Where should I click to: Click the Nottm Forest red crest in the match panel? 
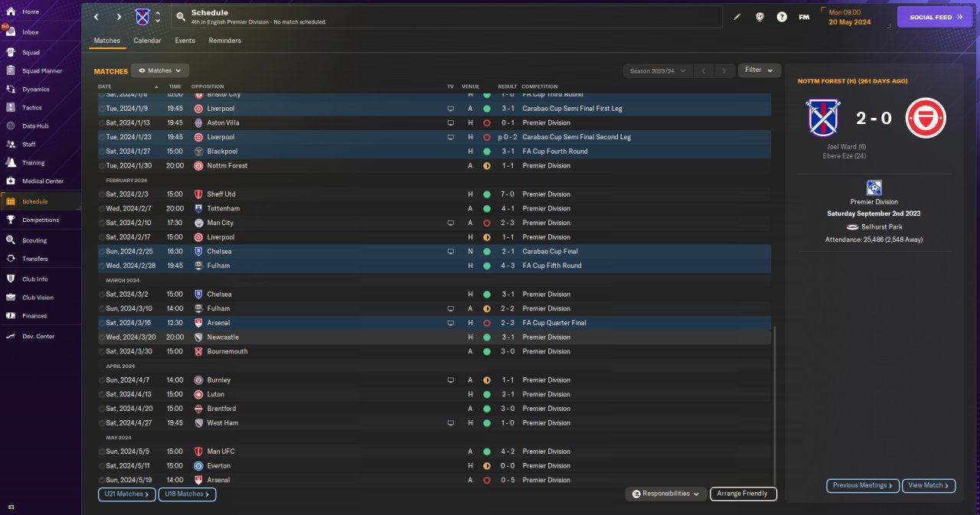[x=926, y=118]
